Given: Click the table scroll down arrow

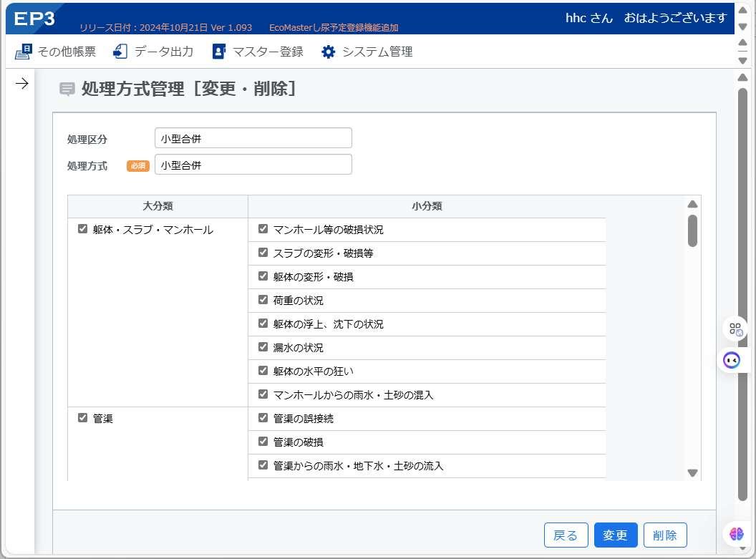Looking at the screenshot, I should [692, 472].
